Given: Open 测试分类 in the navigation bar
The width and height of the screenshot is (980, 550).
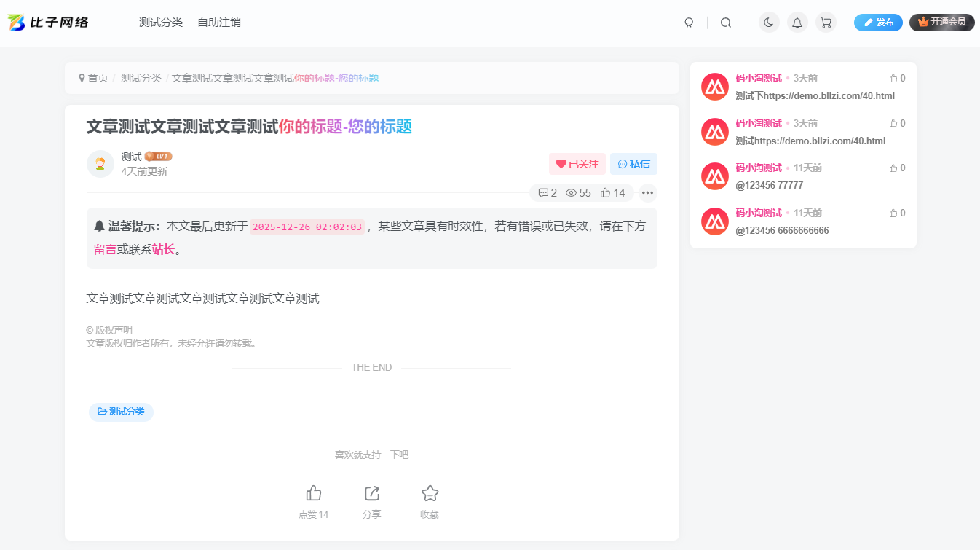Looking at the screenshot, I should tap(160, 23).
